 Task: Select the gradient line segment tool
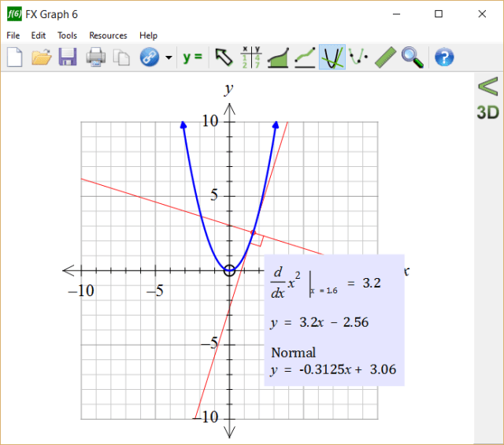(305, 57)
